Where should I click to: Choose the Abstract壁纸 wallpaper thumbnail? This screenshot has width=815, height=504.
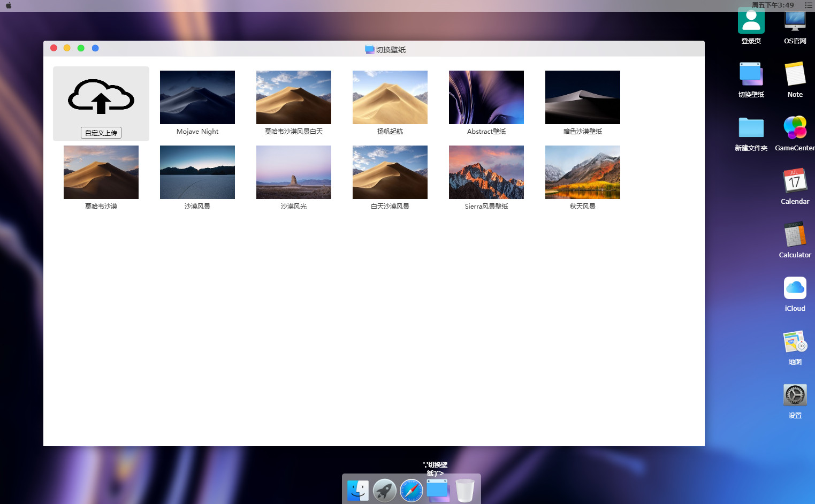coord(486,97)
